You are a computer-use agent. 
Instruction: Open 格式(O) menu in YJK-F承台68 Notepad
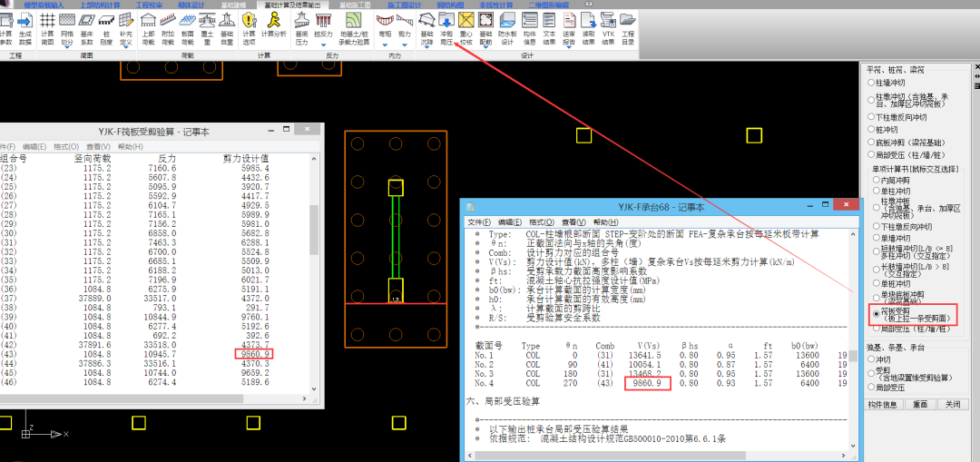tap(541, 222)
